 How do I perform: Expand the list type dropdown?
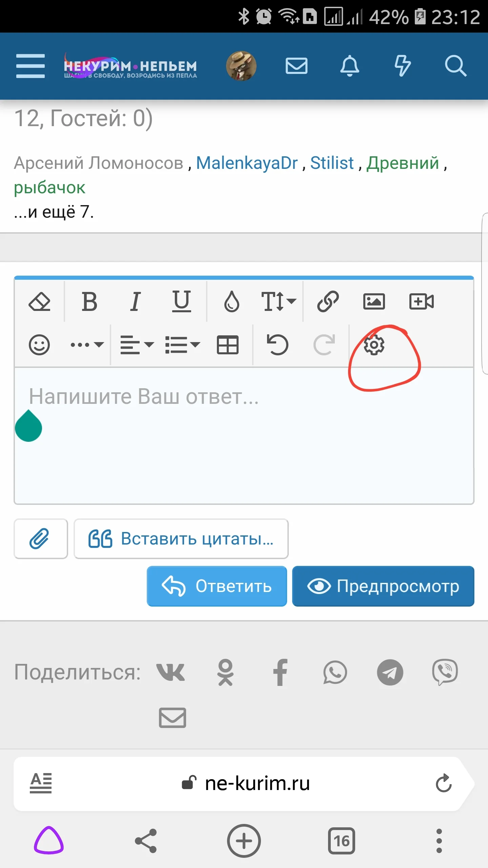182,345
